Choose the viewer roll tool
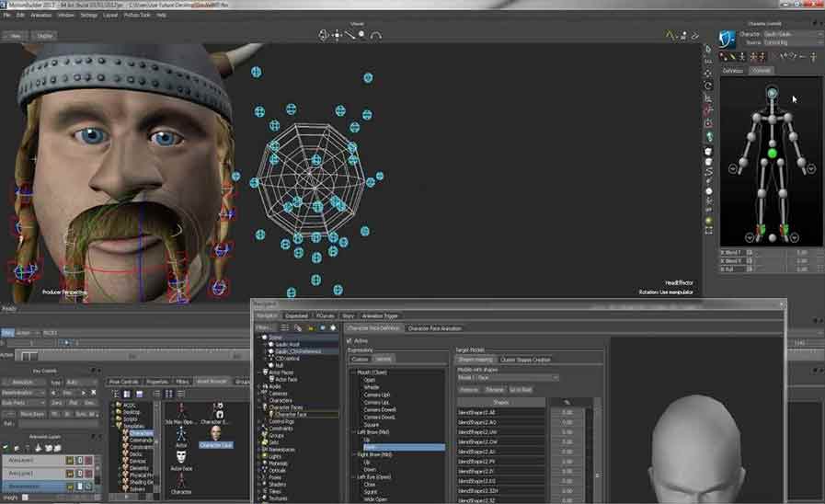Viewport: 825px width, 504px height. tap(375, 35)
